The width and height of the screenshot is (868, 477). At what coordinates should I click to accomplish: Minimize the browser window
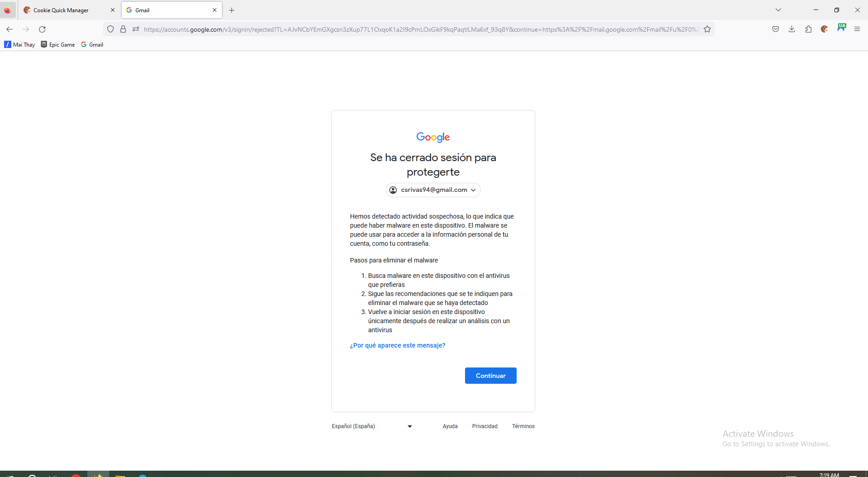click(816, 10)
